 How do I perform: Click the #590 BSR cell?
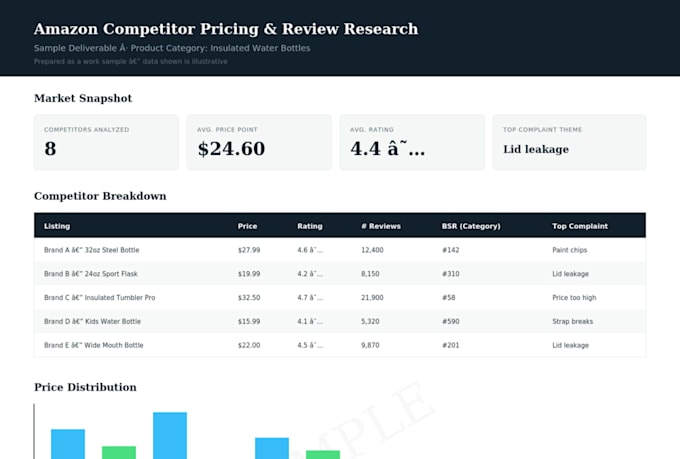451,321
